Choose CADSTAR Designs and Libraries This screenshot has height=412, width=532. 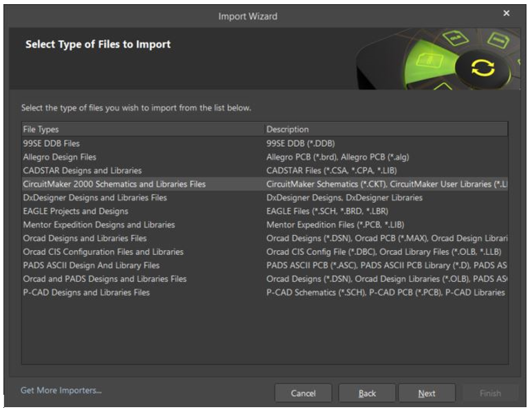pyautogui.click(x=82, y=170)
